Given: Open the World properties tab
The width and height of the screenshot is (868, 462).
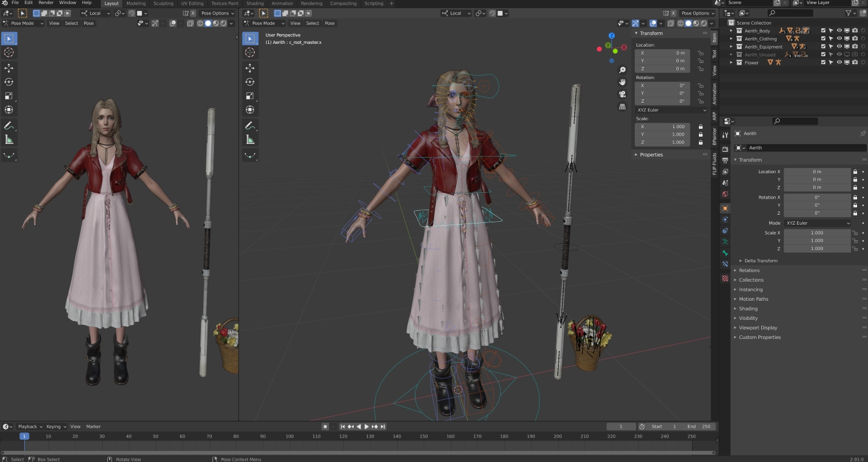Looking at the screenshot, I should pos(725,194).
